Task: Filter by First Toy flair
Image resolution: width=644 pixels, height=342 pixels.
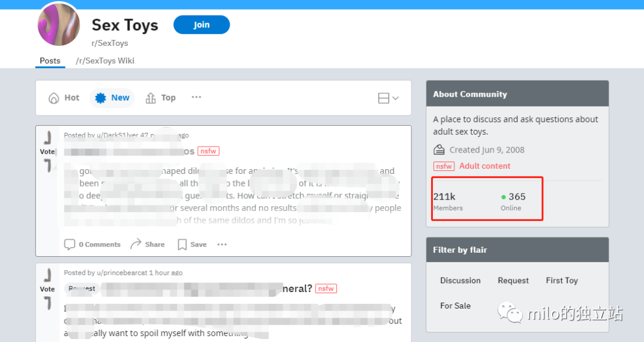Action: (x=562, y=281)
